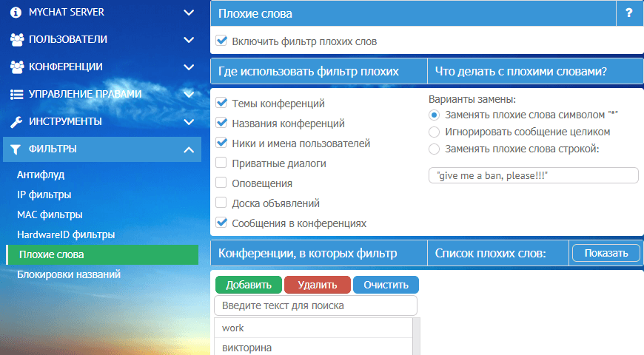
Task: Click the Управление правами list icon
Action: coord(16,95)
